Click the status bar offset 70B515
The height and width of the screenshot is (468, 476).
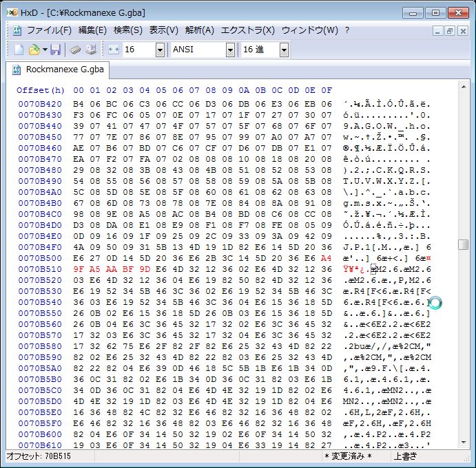pos(39,456)
